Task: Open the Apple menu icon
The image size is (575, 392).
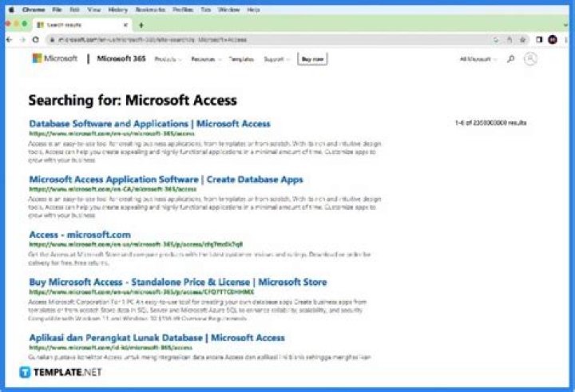Action: pyautogui.click(x=10, y=9)
